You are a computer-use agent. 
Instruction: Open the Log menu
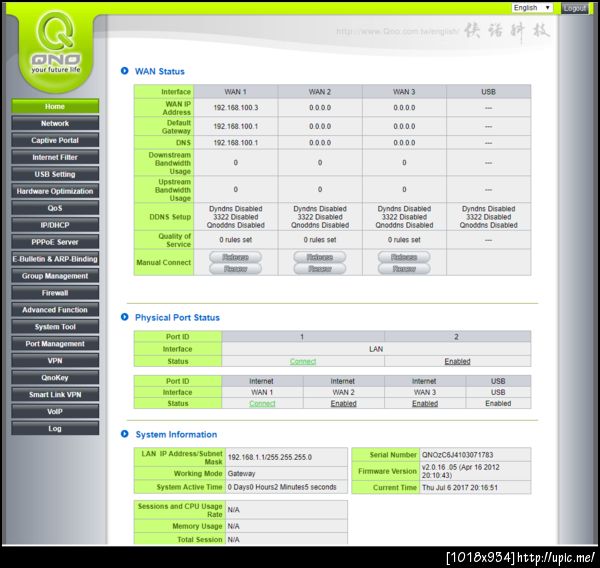pyautogui.click(x=55, y=428)
